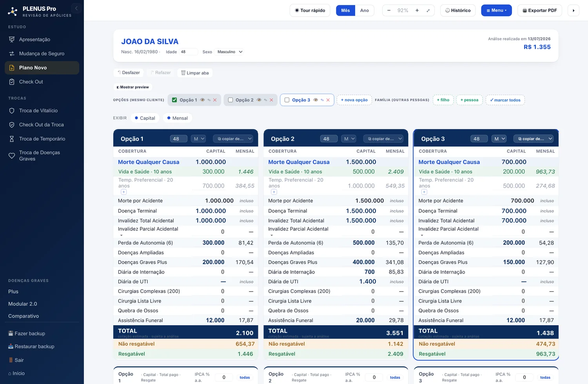The width and height of the screenshot is (588, 384).
Task: Open Comparativo under Doenças Graves
Action: click(24, 316)
